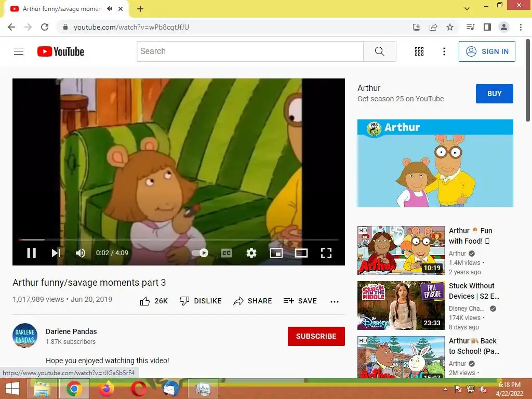Screen dimensions: 532x399
Task: Close the Arthur funny/savage moments tab
Action: tap(121, 9)
